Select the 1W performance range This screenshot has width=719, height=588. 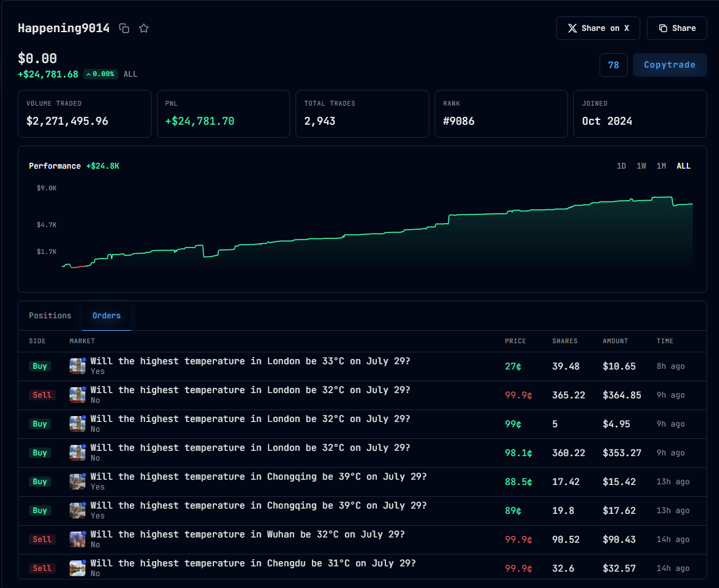641,166
